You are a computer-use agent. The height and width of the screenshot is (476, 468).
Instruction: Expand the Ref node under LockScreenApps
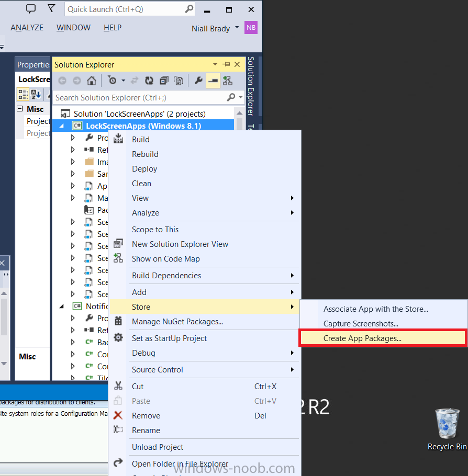[73, 150]
